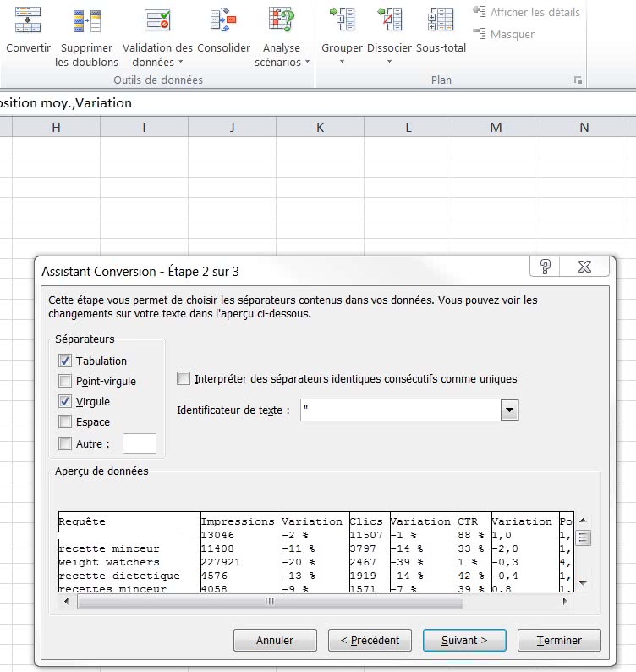Enable the Point-virgule separator checkbox
Image resolution: width=636 pixels, height=672 pixels.
pos(65,381)
